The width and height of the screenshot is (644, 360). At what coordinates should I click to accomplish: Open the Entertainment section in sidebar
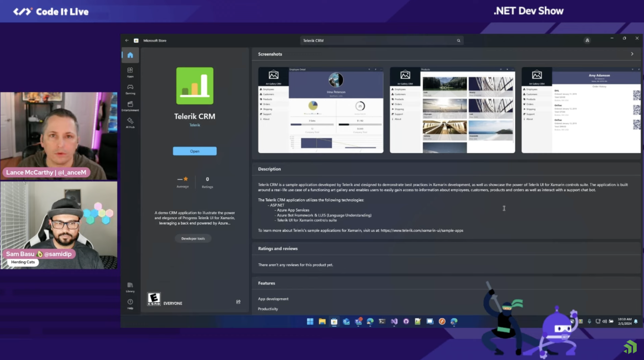point(130,106)
